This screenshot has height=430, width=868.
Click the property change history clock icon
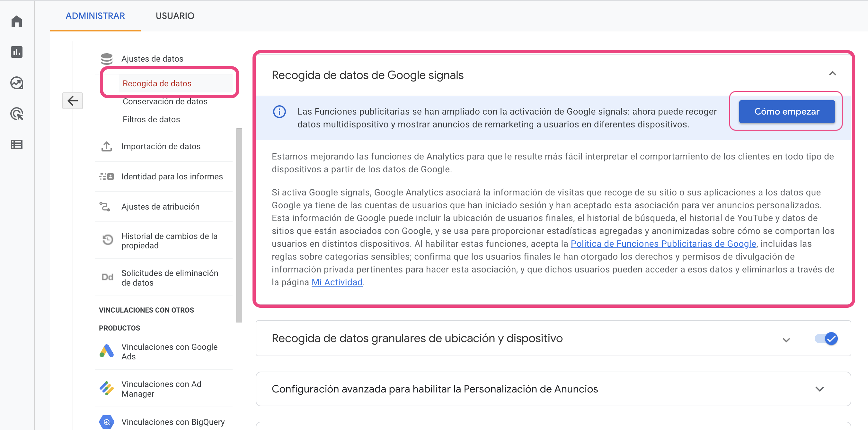[x=108, y=240]
